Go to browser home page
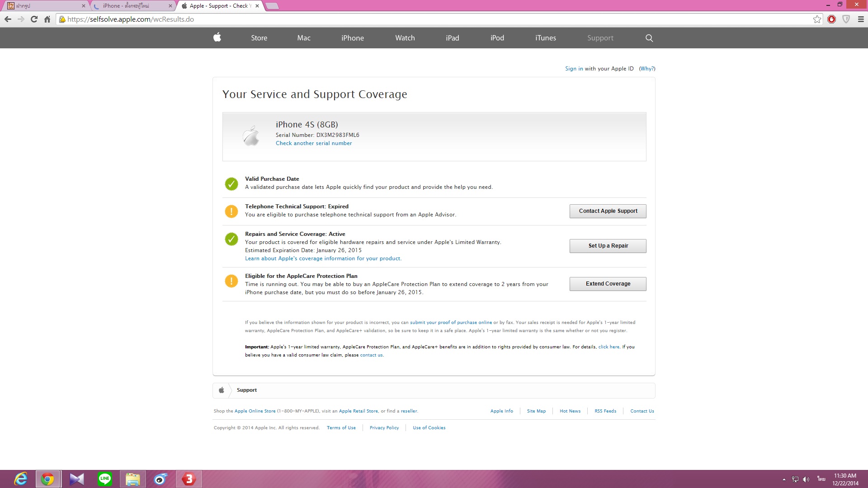Screen dimensions: 868x488 (x=47, y=19)
